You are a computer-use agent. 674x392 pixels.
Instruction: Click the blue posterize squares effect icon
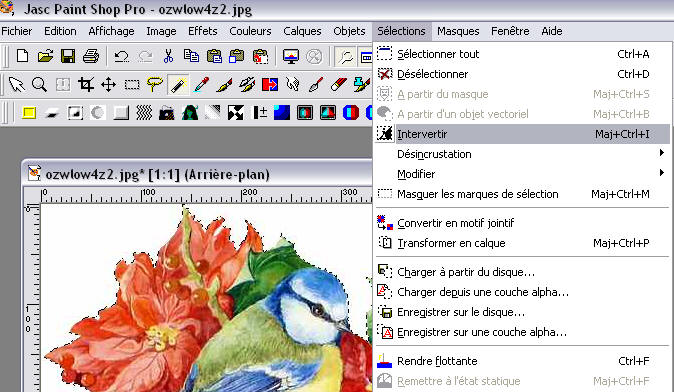coord(282,113)
